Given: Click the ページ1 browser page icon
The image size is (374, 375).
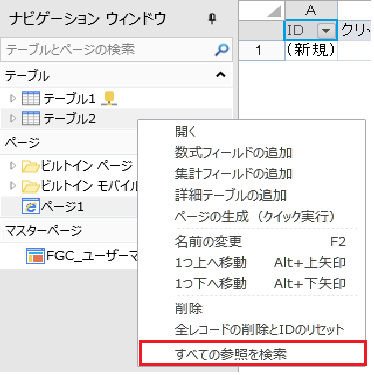Looking at the screenshot, I should coord(31,206).
